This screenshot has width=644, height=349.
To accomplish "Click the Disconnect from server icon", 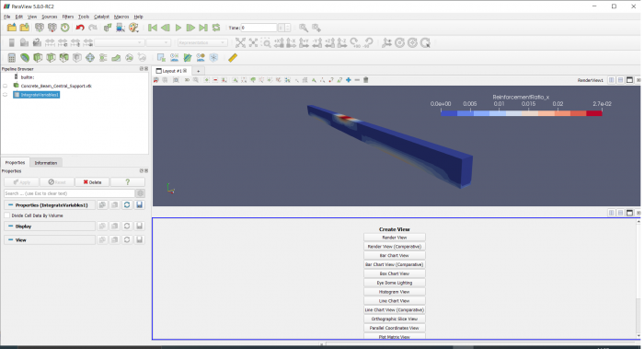I will coord(52,28).
